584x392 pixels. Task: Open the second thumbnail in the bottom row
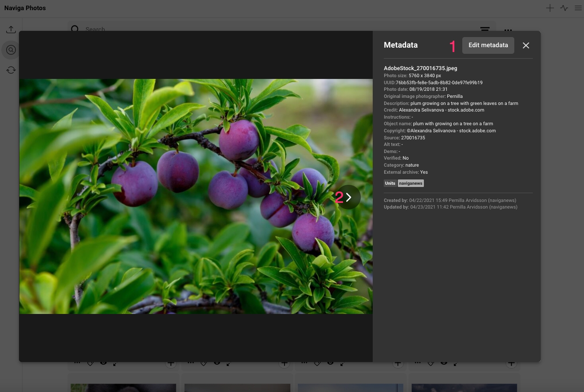(x=237, y=387)
